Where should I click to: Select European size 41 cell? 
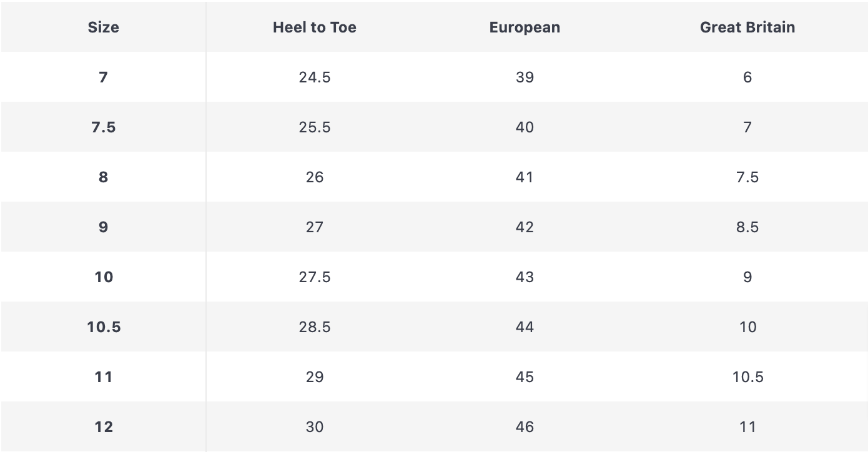coord(525,177)
